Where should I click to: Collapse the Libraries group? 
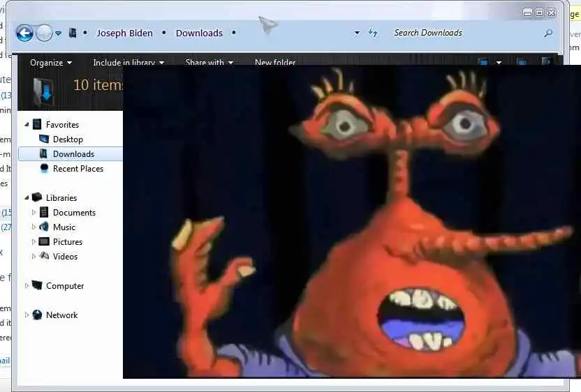coord(27,198)
